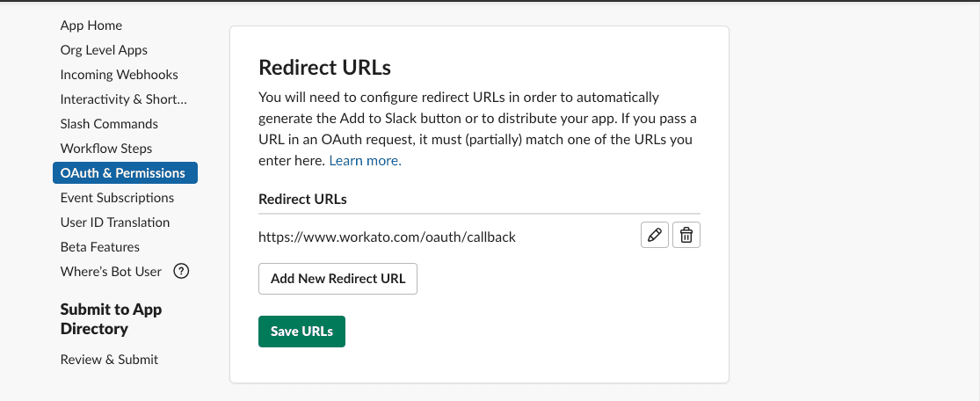Image resolution: width=980 pixels, height=401 pixels.
Task: Click Add New Redirect URL button
Action: (338, 279)
